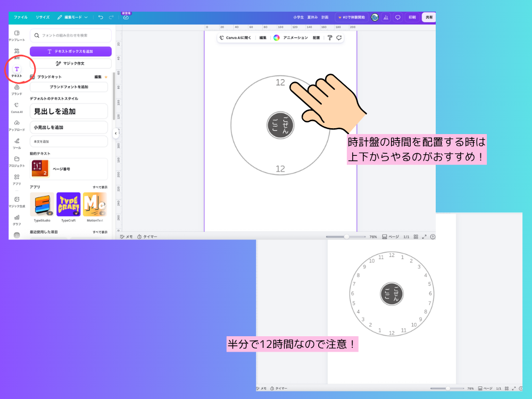532x399 pixels.
Task: Collapse the side panel with the chevron handle
Action: point(115,134)
